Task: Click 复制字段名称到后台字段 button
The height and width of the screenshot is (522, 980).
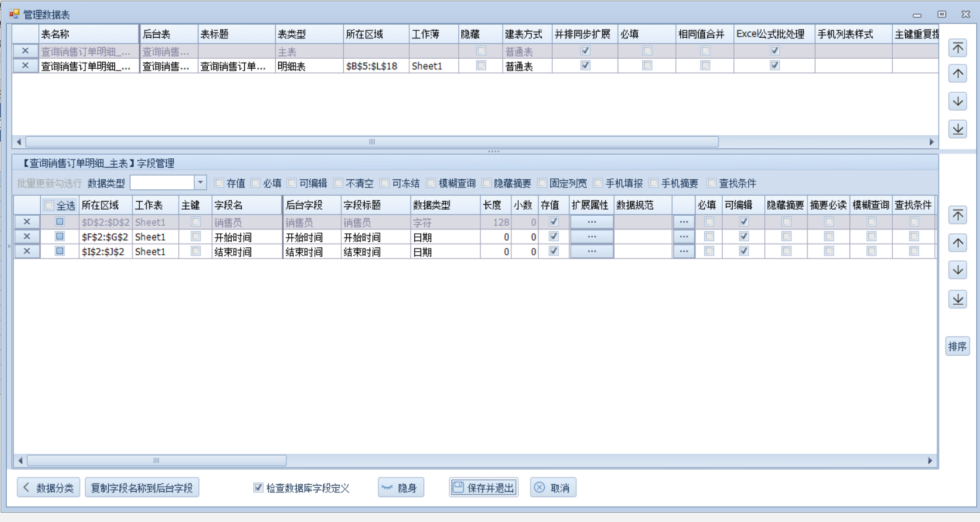Action: [x=142, y=488]
